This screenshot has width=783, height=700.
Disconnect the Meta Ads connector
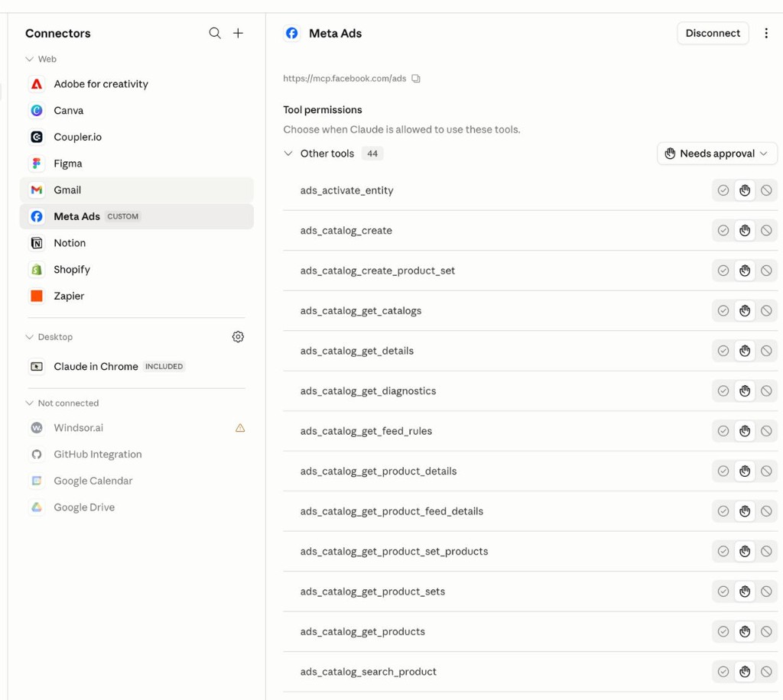(713, 33)
